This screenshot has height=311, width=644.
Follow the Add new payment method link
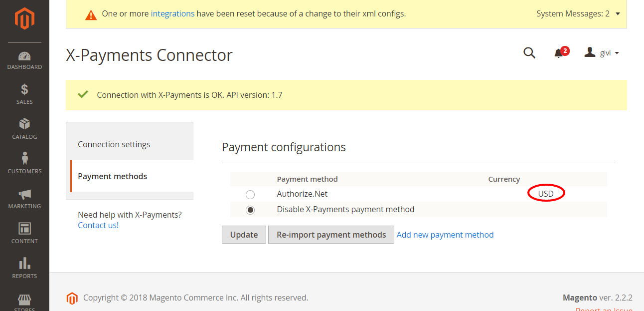point(445,235)
